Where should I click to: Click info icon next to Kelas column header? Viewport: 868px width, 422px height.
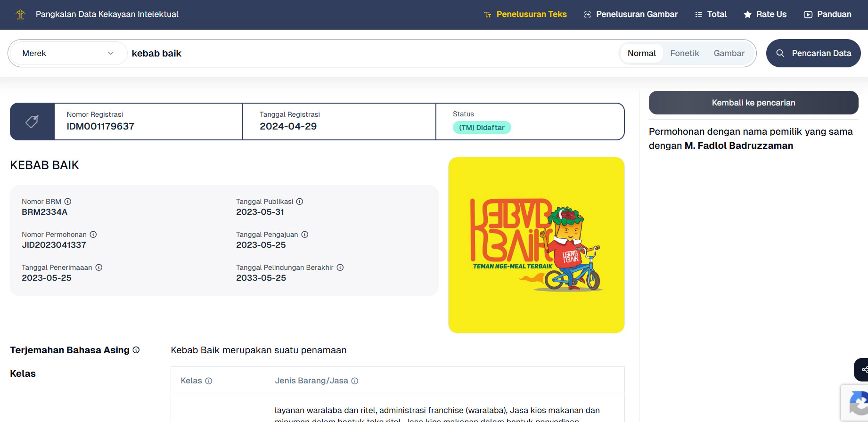pyautogui.click(x=209, y=381)
